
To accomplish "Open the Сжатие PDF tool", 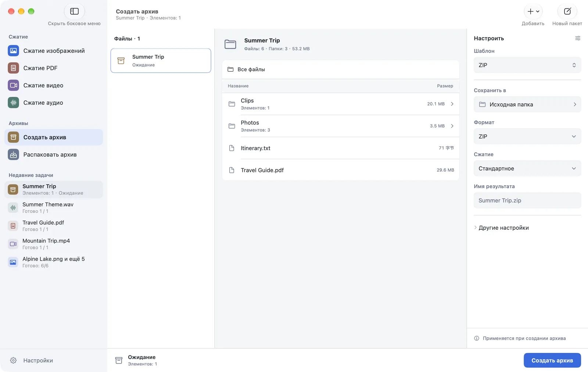I will [x=54, y=68].
